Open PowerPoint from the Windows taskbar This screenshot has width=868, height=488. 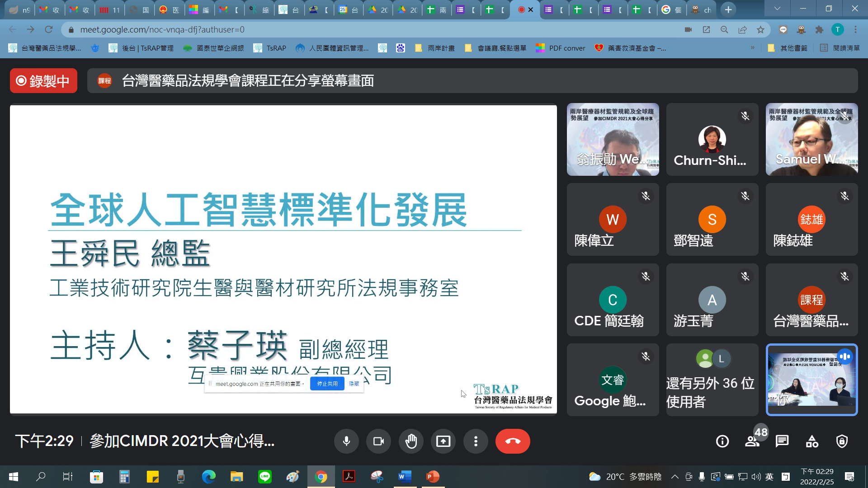click(x=433, y=476)
